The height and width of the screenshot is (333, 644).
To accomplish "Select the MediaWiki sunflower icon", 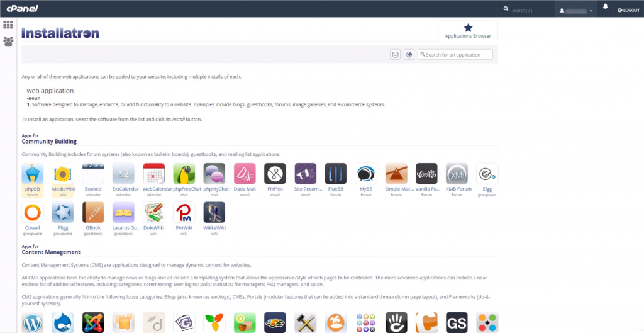I will click(63, 174).
